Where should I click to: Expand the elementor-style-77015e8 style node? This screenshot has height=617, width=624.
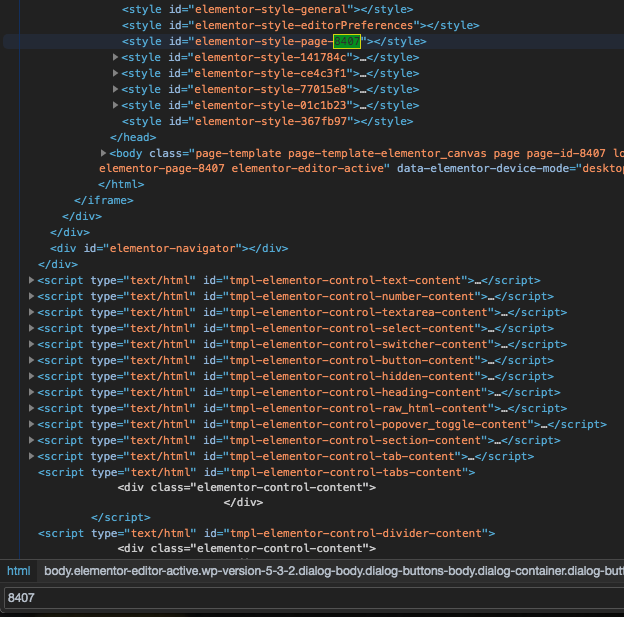point(115,89)
